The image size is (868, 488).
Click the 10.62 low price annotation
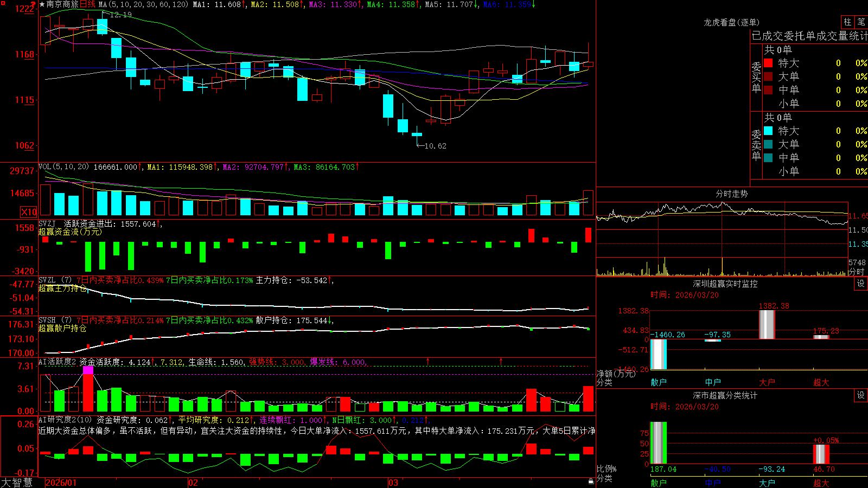pos(435,146)
